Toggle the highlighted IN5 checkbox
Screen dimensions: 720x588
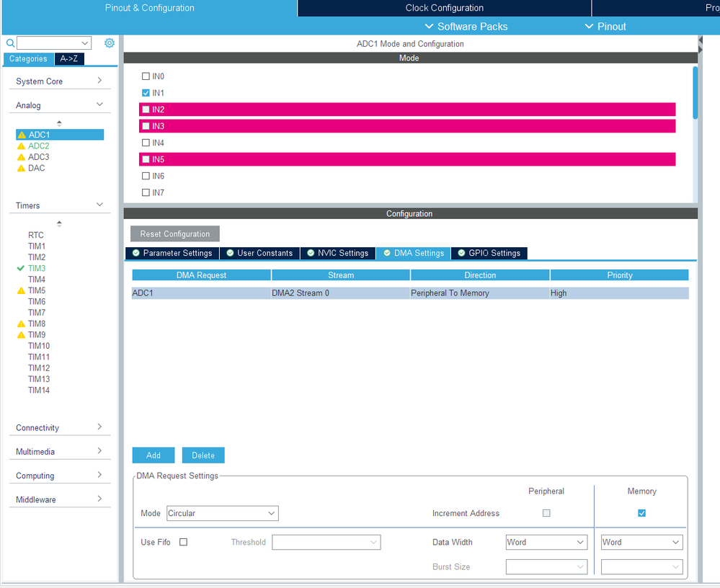tap(146, 159)
